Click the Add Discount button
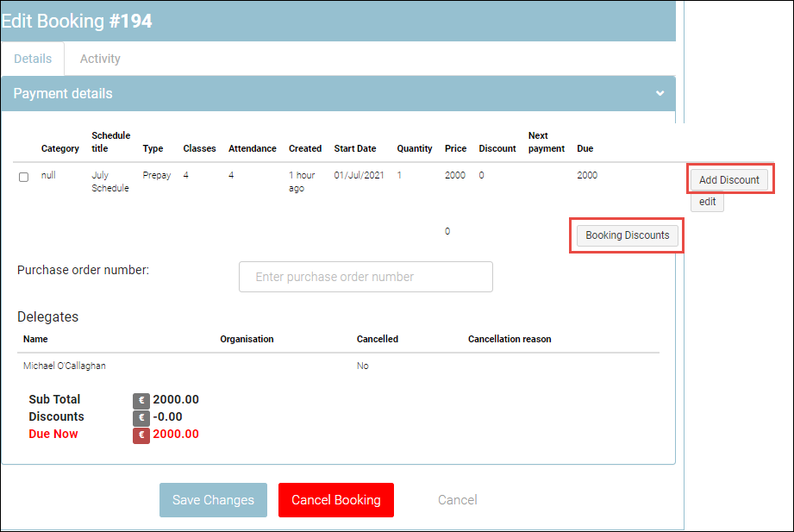Screen dimensions: 794x532 (x=728, y=180)
